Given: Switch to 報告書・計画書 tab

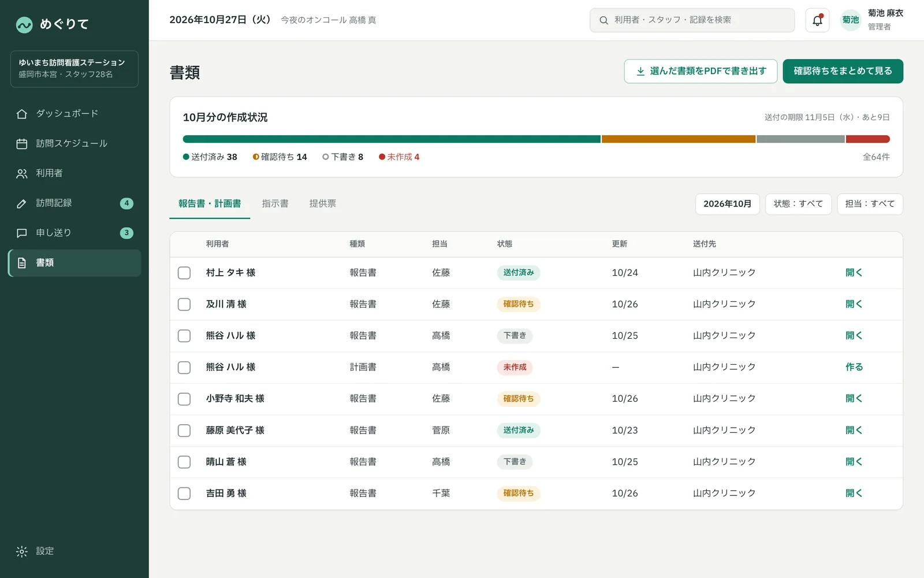Looking at the screenshot, I should [x=210, y=203].
